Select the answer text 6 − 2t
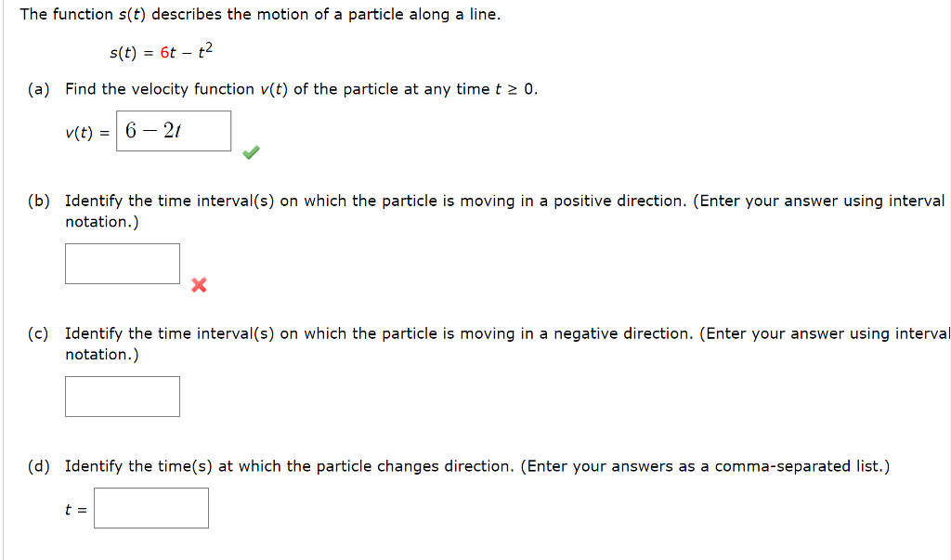The width and height of the screenshot is (951, 560). point(151,128)
